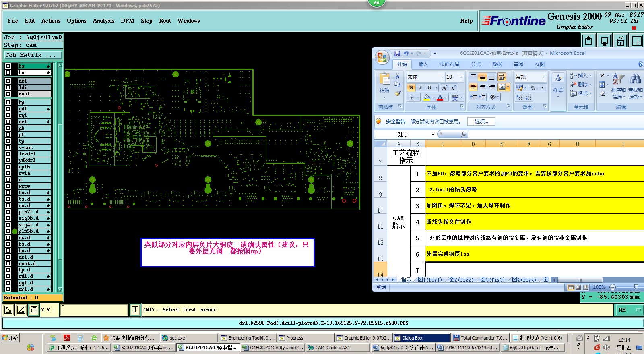
Task: Open fill color dropdown arrow in Excel
Action: tap(433, 97)
